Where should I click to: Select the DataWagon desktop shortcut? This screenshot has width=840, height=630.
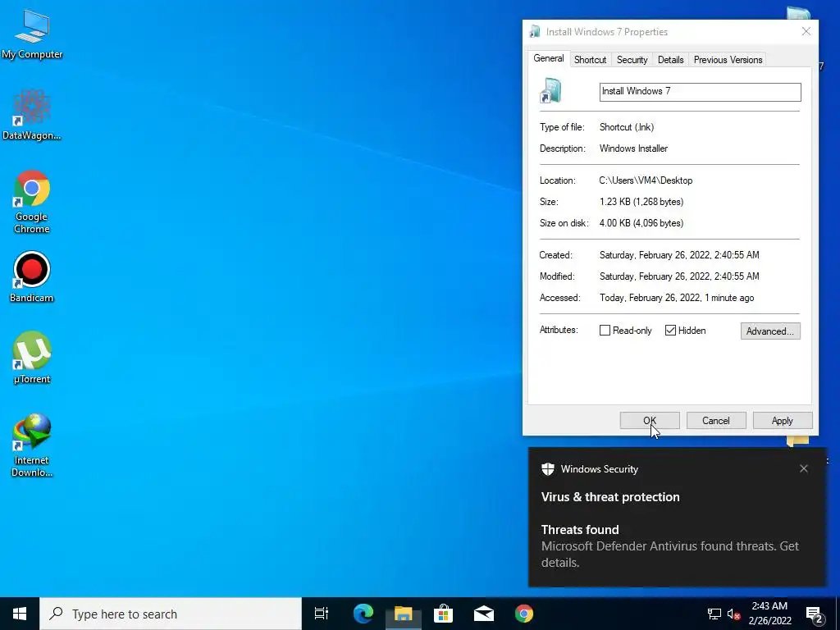32,115
